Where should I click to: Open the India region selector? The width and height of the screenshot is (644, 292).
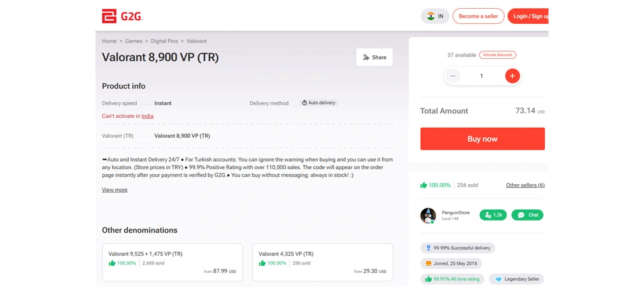click(435, 16)
